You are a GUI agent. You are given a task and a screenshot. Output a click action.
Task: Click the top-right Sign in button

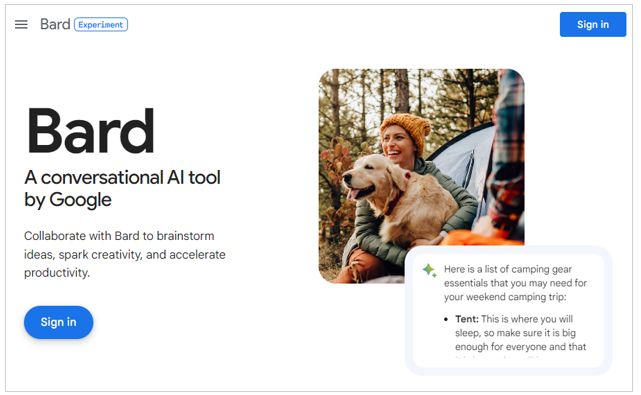pyautogui.click(x=593, y=25)
